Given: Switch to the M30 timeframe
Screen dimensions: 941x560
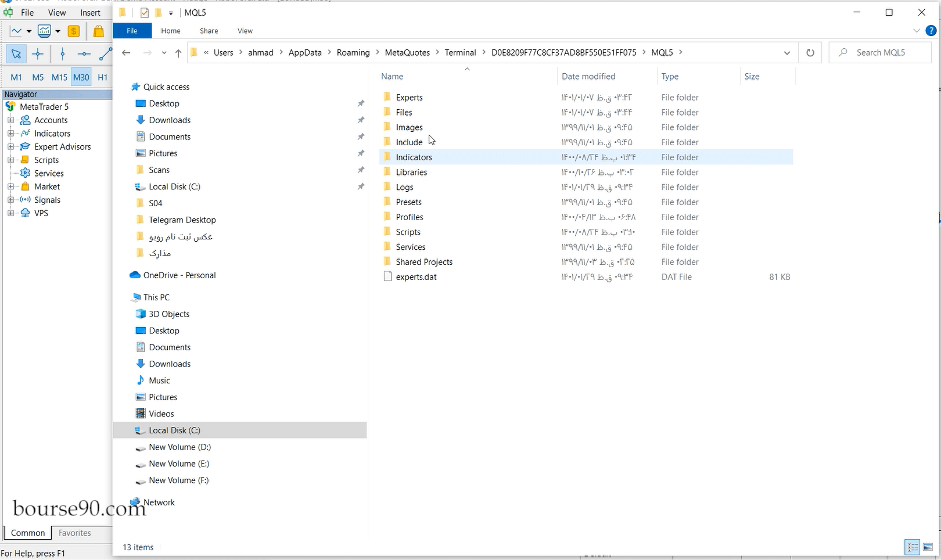Looking at the screenshot, I should 81,77.
